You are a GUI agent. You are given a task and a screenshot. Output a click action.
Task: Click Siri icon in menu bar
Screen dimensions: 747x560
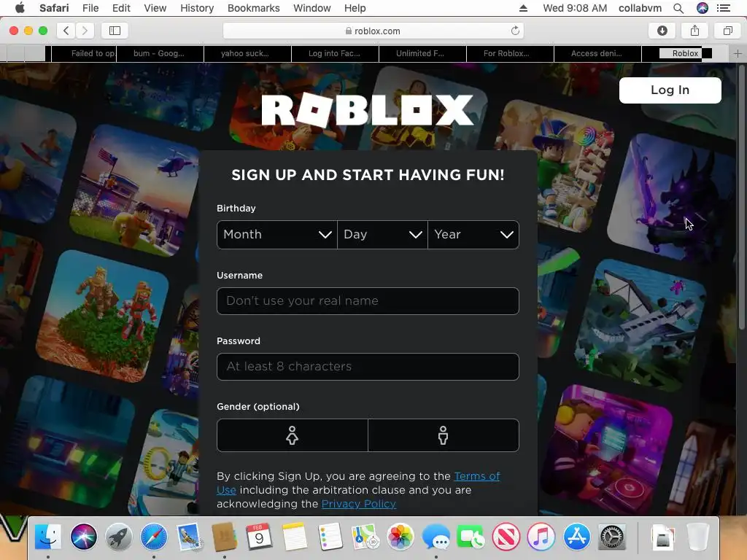tap(703, 8)
